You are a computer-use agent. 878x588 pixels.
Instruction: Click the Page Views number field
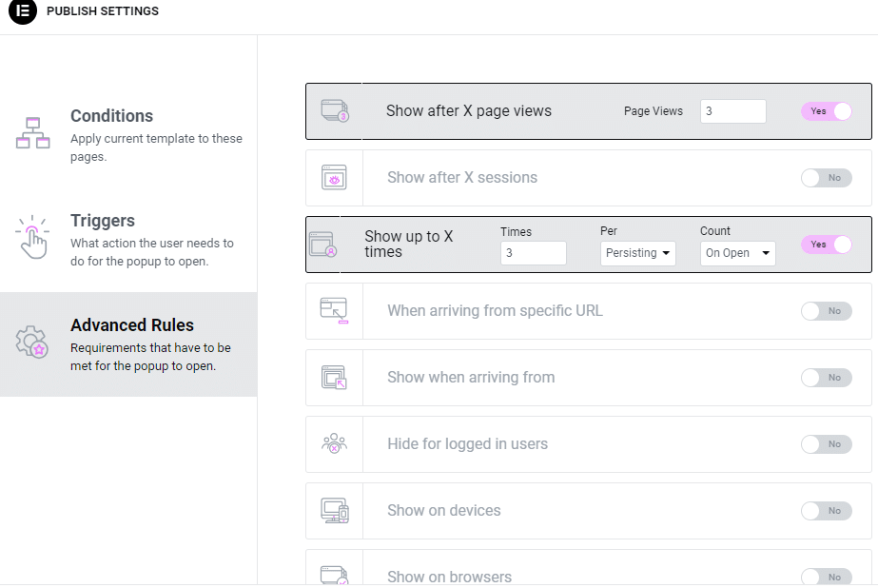(x=733, y=111)
